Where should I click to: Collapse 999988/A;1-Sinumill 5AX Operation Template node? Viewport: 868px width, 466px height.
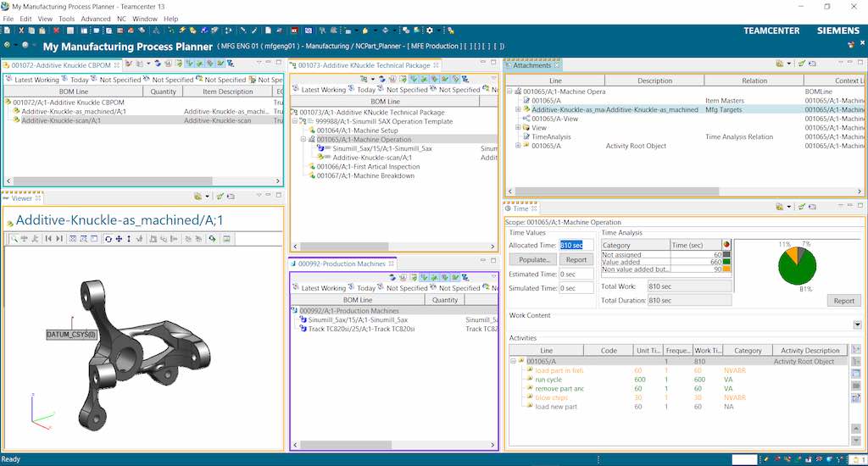coord(295,121)
